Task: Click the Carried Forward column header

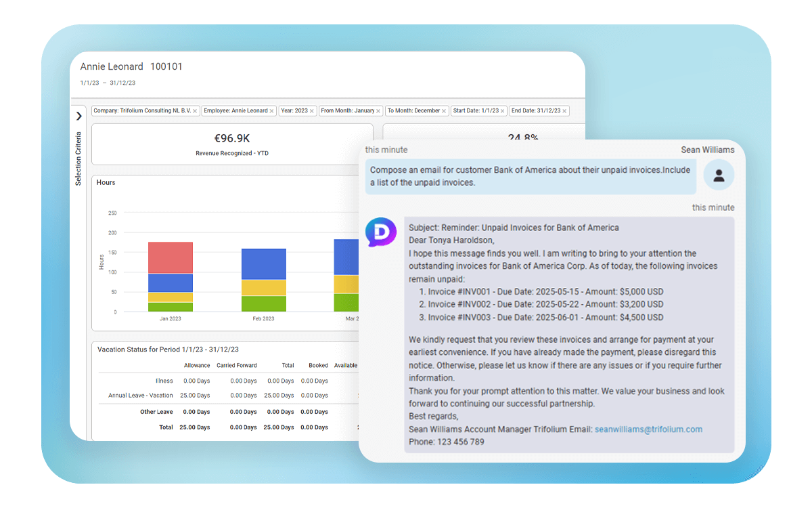Action: 236,366
